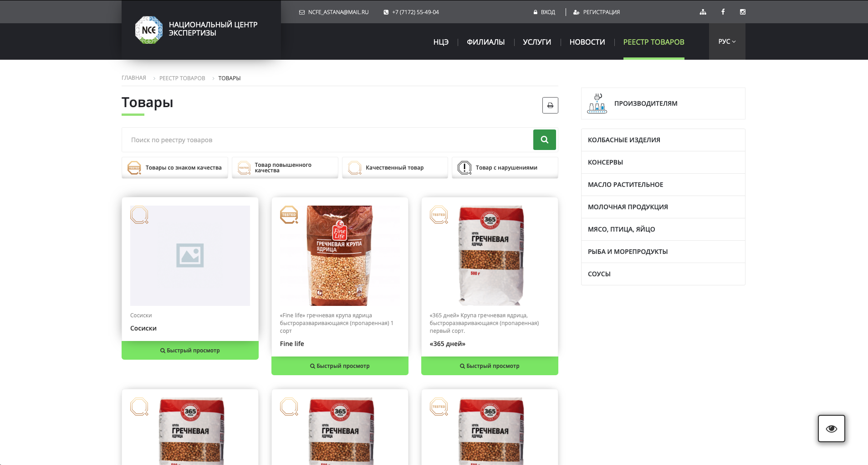Select the СОУСЫ category
Image resolution: width=868 pixels, height=465 pixels.
click(x=663, y=274)
